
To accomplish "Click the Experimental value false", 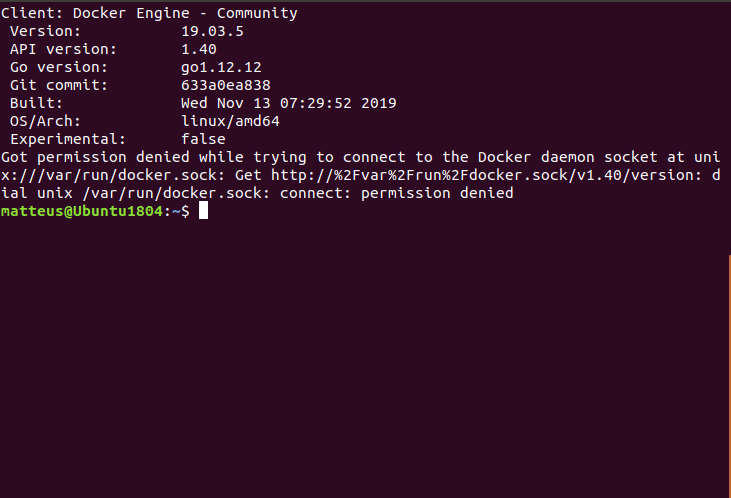I will pos(203,139).
